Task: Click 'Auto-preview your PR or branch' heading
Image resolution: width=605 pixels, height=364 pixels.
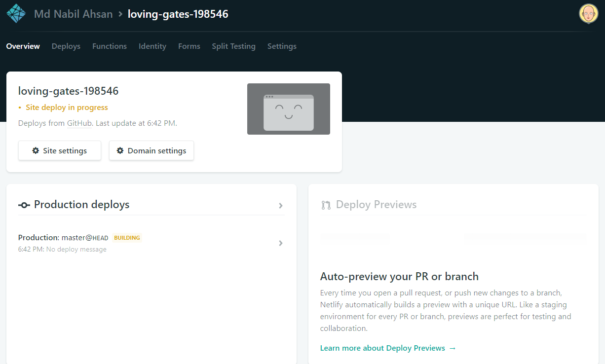Action: point(399,276)
